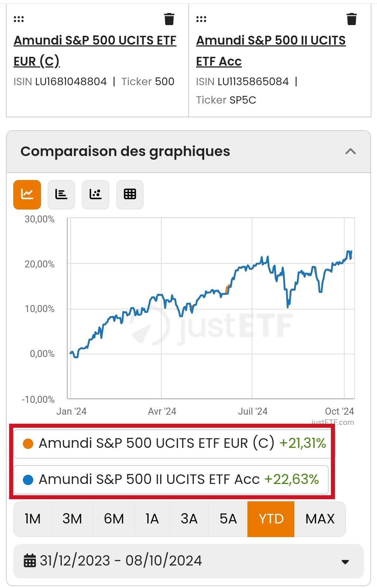Screen dimensions: 377x588
Task: Toggle Amundi S&P 500 II UCITS ETF Acc series
Action: pos(171,480)
